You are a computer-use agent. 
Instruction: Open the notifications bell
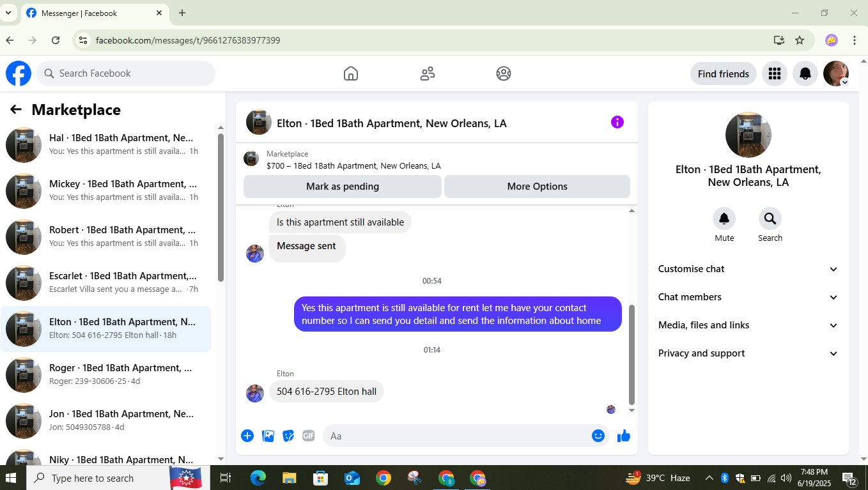point(805,73)
